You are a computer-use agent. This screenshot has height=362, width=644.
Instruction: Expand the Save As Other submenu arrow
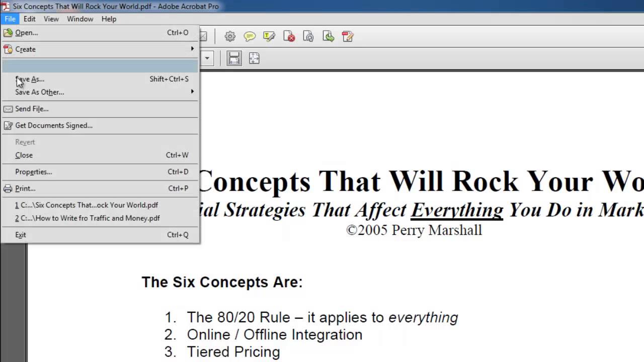click(192, 92)
